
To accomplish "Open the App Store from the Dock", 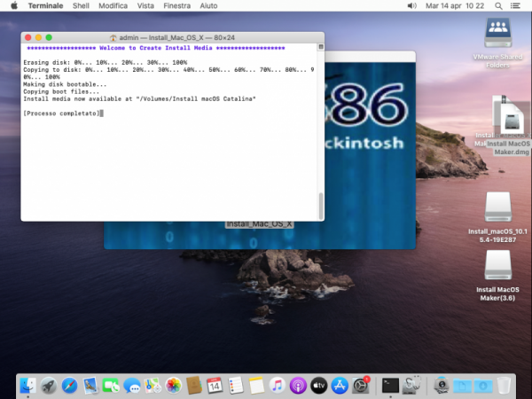I will 340,386.
